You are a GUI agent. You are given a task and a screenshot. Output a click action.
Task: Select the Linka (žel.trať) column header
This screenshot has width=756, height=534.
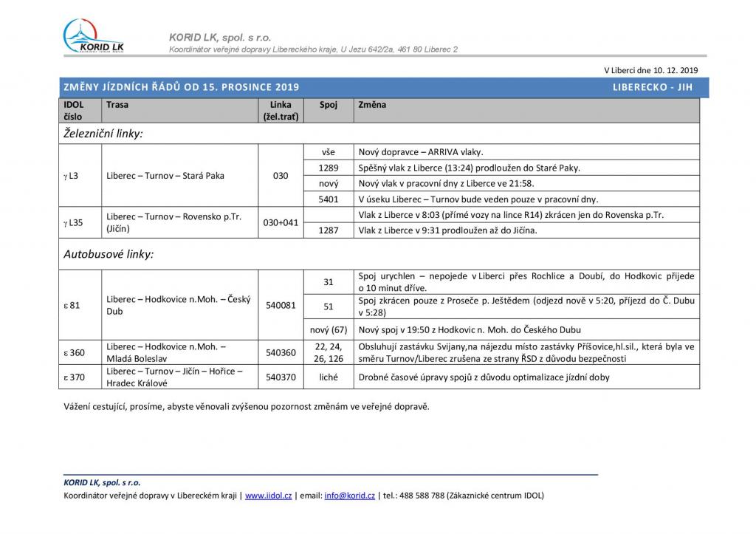pos(281,110)
